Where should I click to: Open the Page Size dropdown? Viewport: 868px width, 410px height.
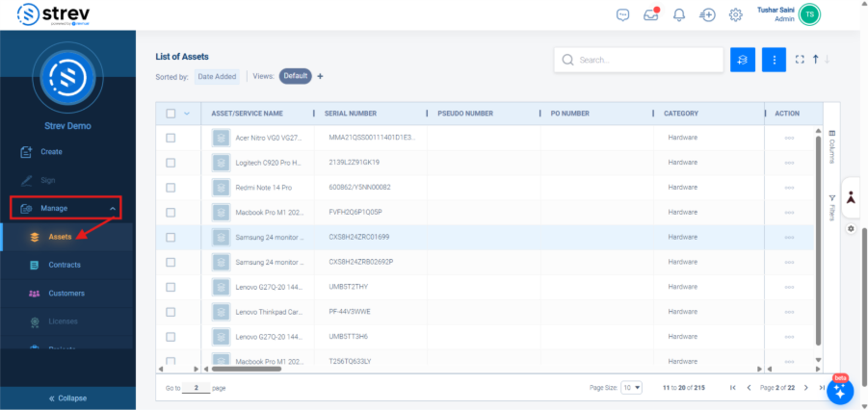tap(631, 387)
